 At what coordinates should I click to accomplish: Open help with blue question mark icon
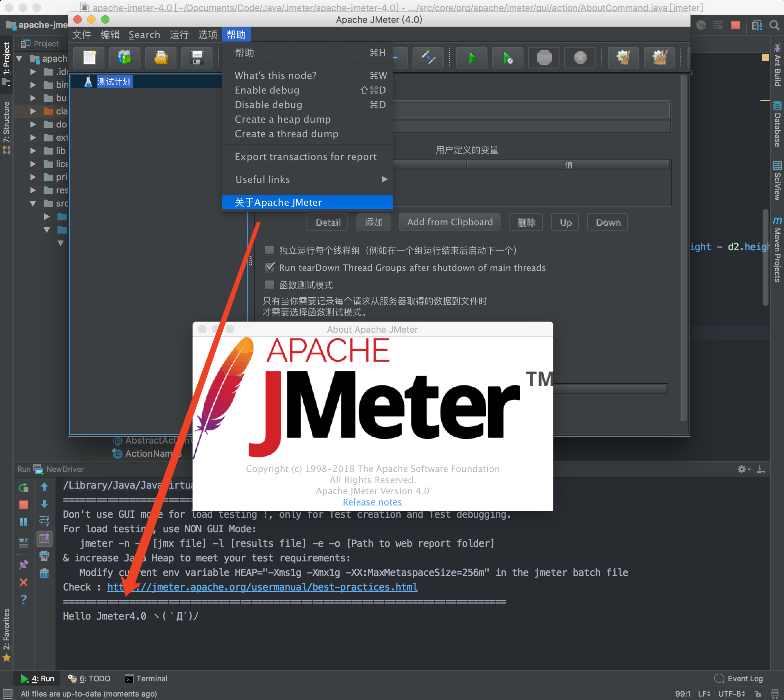click(x=24, y=599)
